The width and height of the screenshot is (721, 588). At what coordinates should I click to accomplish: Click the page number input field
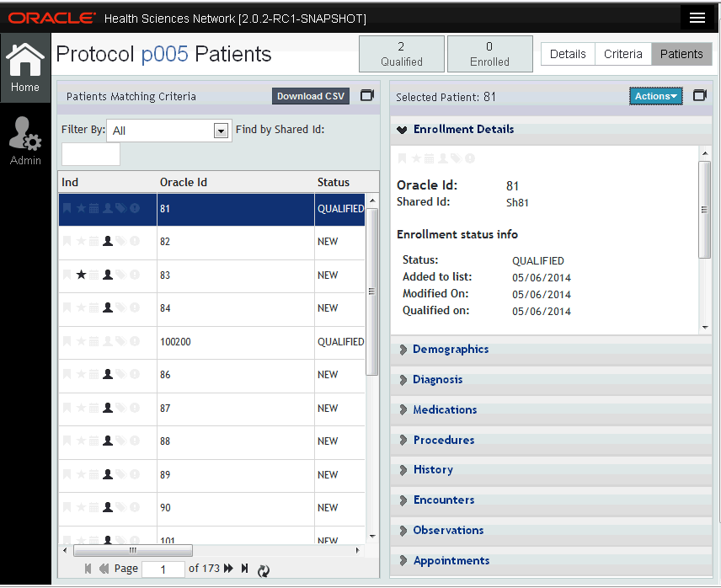click(x=163, y=569)
